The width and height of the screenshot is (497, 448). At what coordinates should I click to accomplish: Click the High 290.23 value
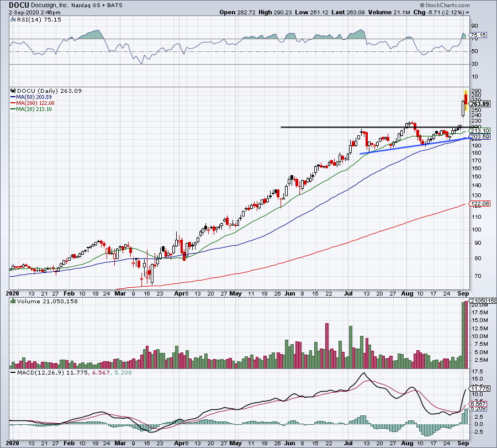(x=275, y=12)
